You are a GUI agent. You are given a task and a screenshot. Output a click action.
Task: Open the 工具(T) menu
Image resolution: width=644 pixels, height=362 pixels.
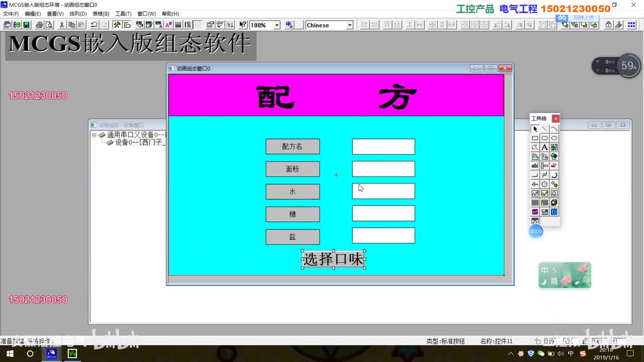point(123,14)
